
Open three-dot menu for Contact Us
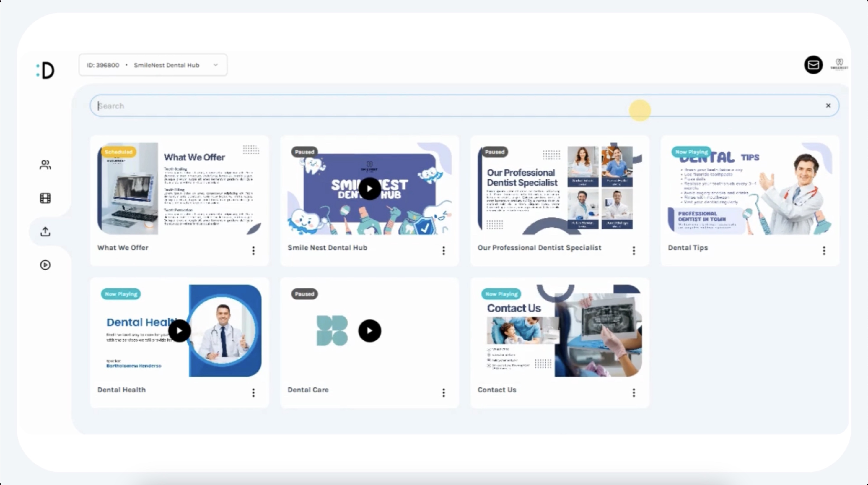click(x=634, y=392)
